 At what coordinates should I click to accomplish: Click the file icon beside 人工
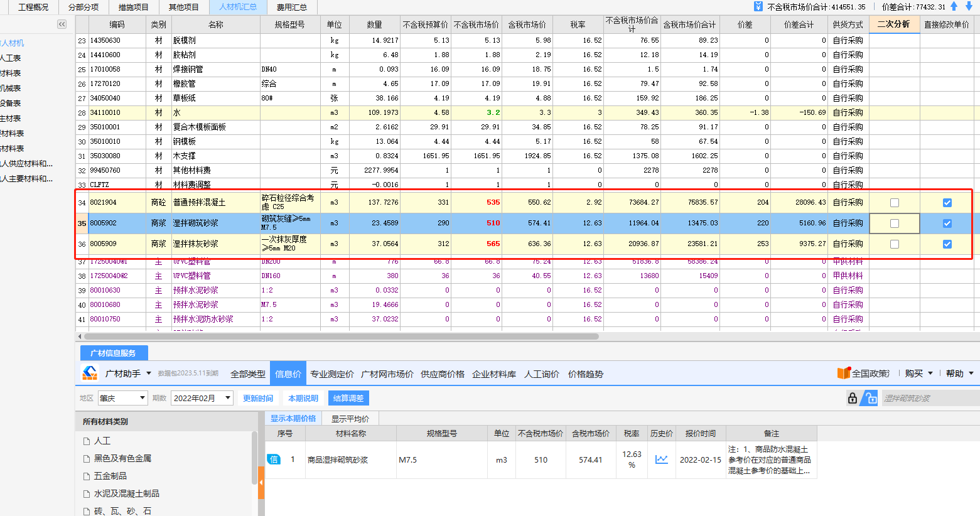[x=87, y=441]
